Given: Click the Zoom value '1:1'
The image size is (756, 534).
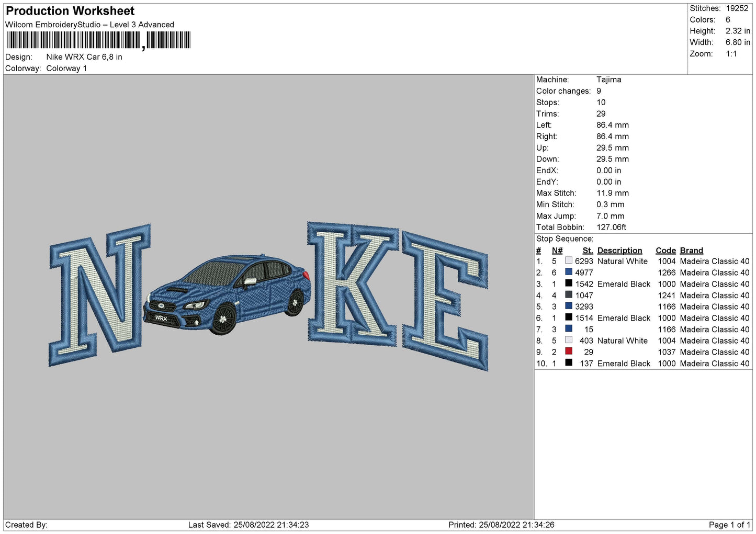Looking at the screenshot, I should pyautogui.click(x=731, y=54).
